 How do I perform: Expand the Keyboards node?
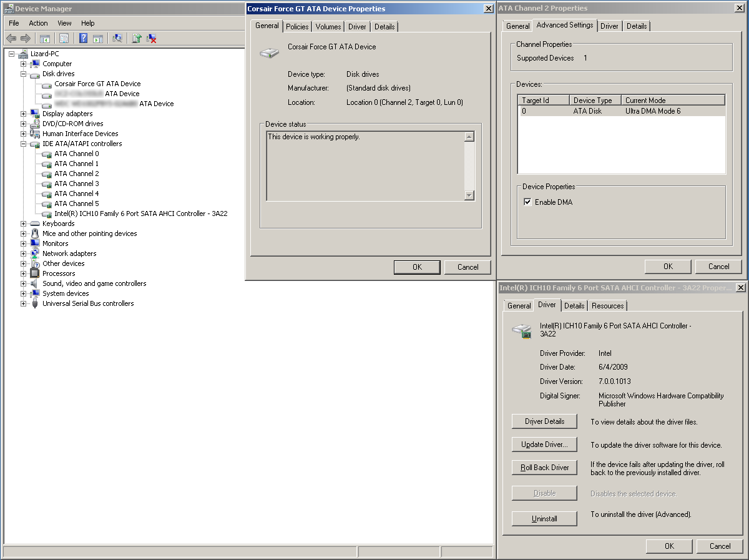(23, 224)
